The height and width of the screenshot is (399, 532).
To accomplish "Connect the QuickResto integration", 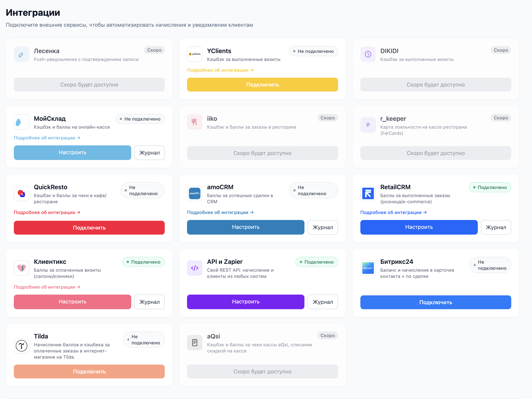I will point(89,228).
